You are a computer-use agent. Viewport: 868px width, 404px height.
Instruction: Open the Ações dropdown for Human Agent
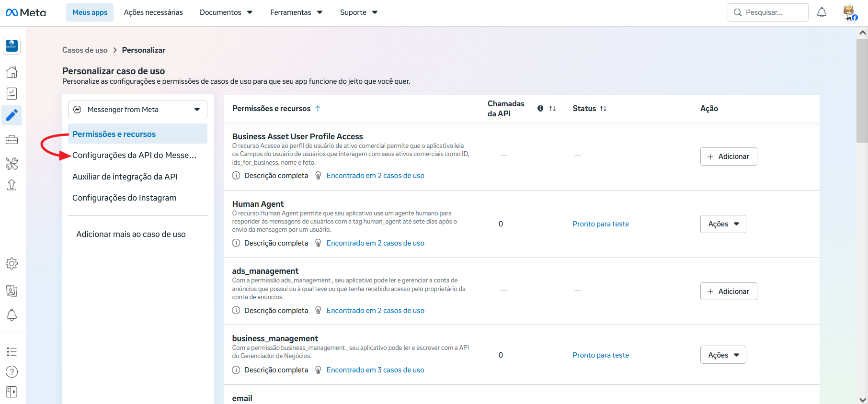point(723,224)
